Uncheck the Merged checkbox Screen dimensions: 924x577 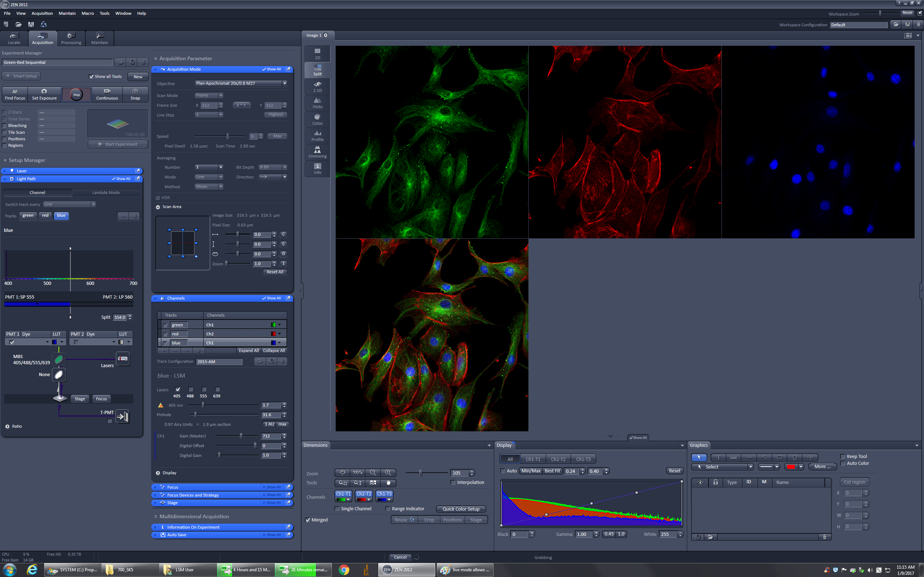tap(308, 520)
